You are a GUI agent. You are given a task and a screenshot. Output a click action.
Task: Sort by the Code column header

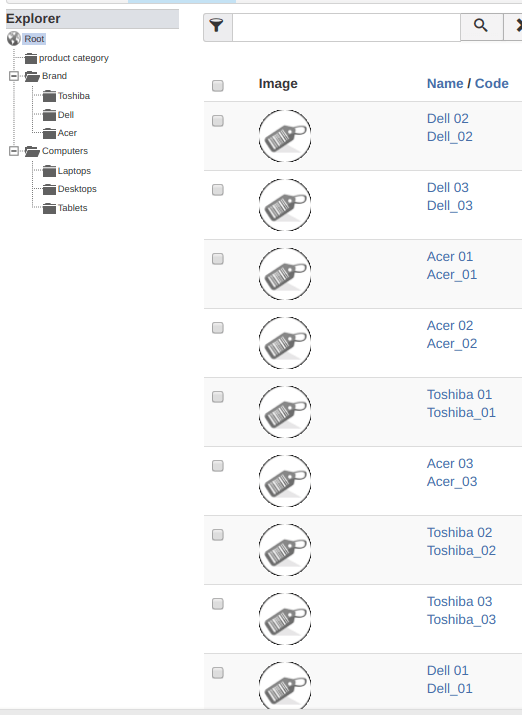coord(492,83)
